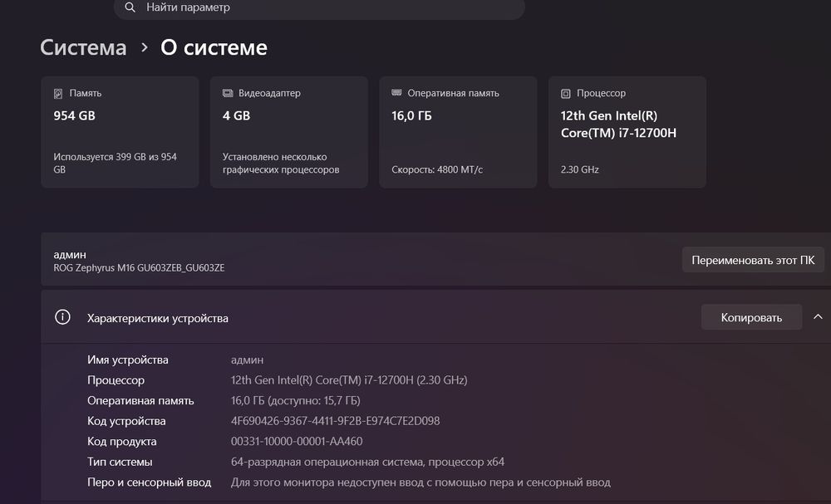Select processor value with '(2.30 GHz)'
The height and width of the screenshot is (504, 831).
[x=349, y=380]
